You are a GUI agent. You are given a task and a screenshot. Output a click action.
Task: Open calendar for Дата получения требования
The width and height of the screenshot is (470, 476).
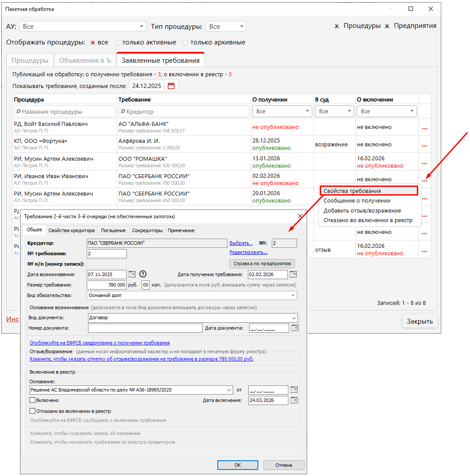tap(293, 274)
